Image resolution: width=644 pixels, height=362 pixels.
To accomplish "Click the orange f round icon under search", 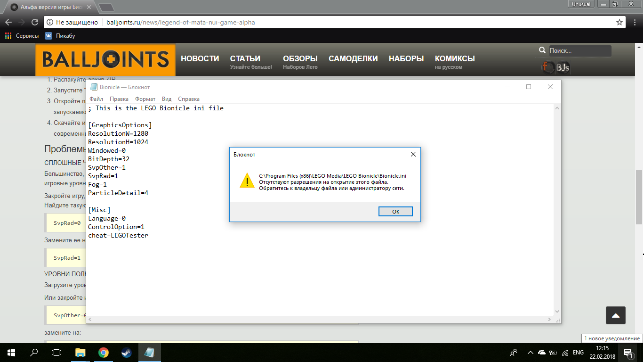I will pos(548,67).
